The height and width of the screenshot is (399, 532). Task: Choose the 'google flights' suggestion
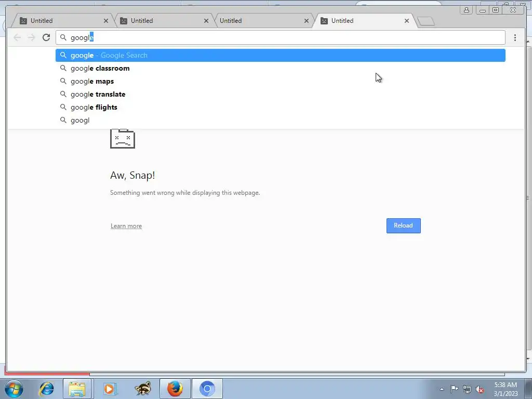point(280,107)
